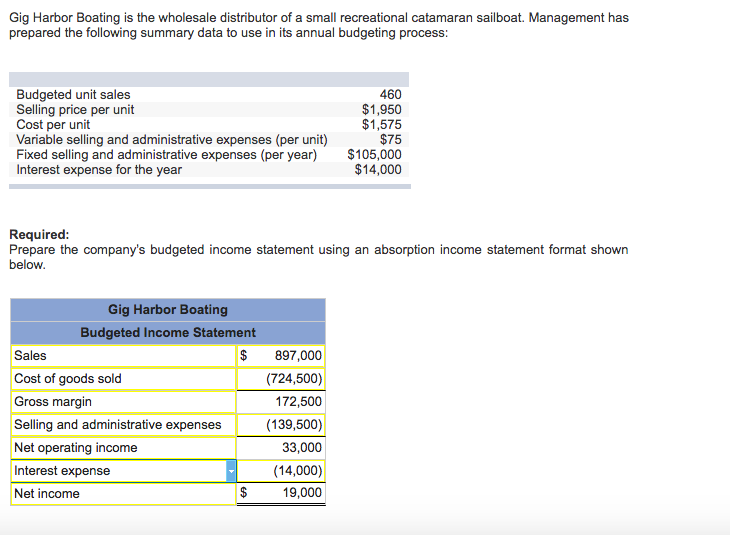The image size is (730, 535).
Task: Click the 172,500 gross margin value
Action: 298,401
